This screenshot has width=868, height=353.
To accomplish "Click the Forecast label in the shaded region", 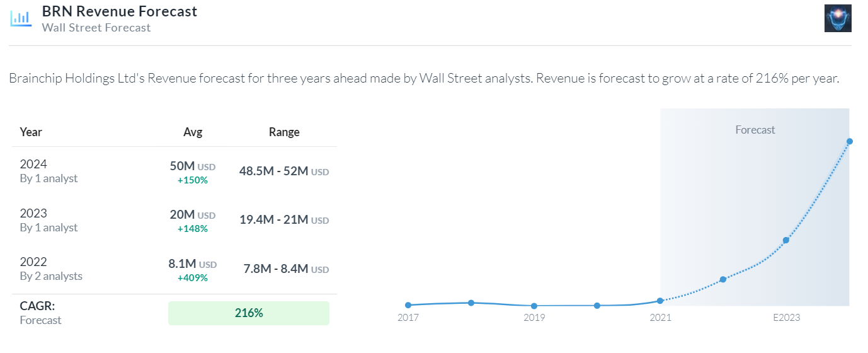I will pyautogui.click(x=755, y=130).
